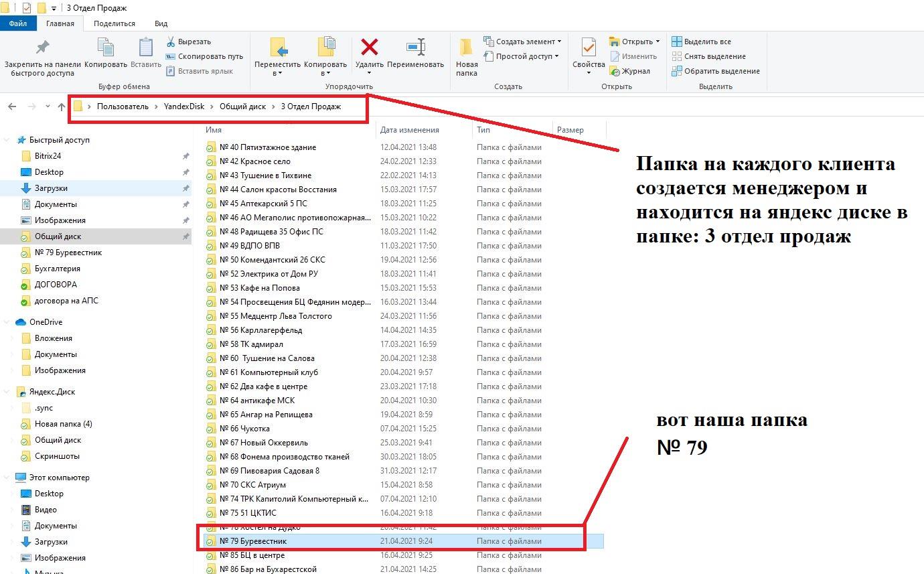
Task: Select OneDrive in navigation pane
Action: coord(46,322)
